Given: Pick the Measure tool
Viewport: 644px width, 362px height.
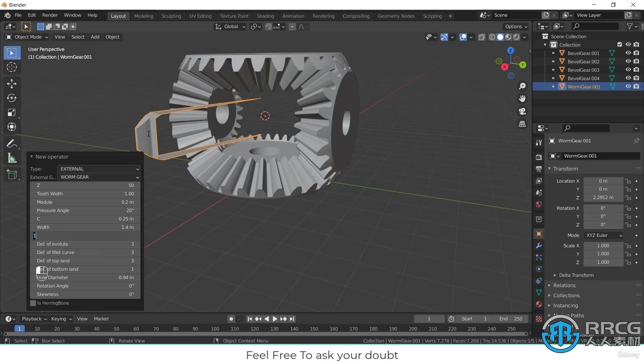Looking at the screenshot, I should [x=12, y=158].
